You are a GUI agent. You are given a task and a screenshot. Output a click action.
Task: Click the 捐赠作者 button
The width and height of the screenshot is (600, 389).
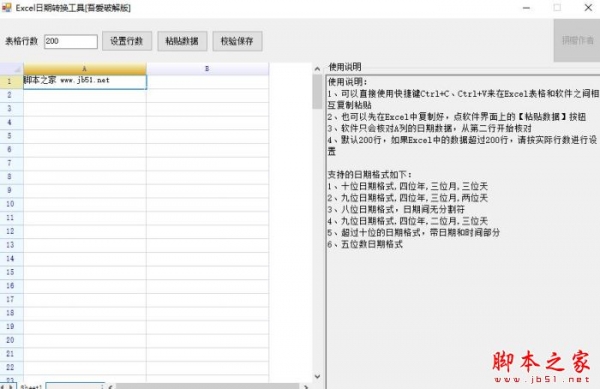(x=577, y=41)
